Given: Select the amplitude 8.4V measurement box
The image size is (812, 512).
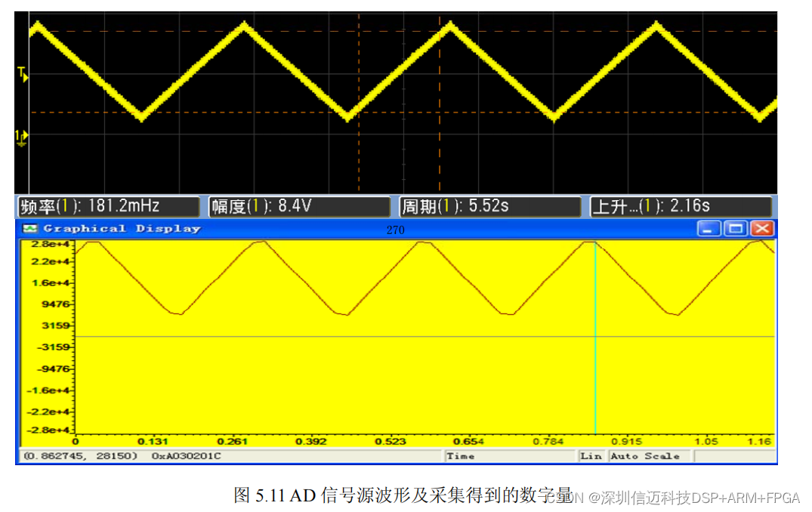Looking at the screenshot, I should pos(299,206).
